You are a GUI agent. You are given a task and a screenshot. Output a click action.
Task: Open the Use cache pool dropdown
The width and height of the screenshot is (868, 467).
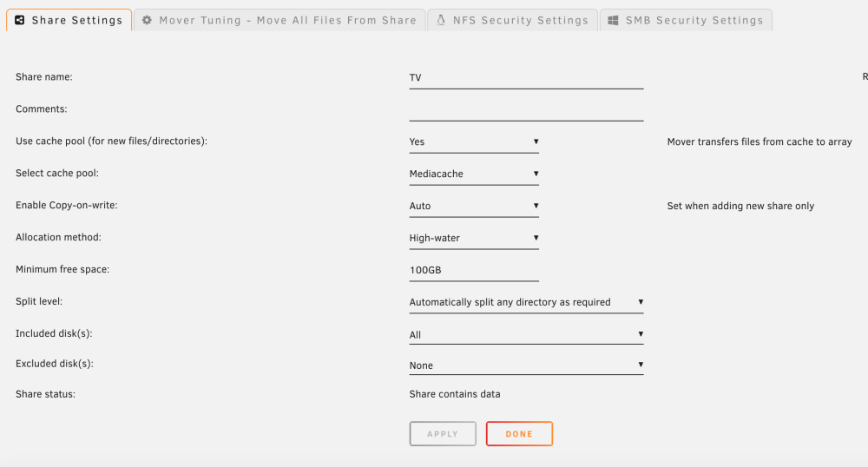click(474, 142)
